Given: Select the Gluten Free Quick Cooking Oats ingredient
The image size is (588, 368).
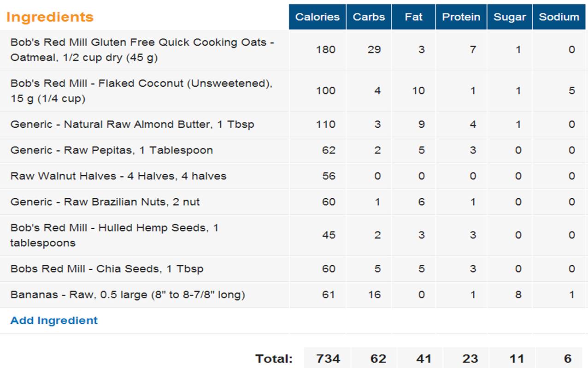Looking at the screenshot, I should (x=142, y=50).
